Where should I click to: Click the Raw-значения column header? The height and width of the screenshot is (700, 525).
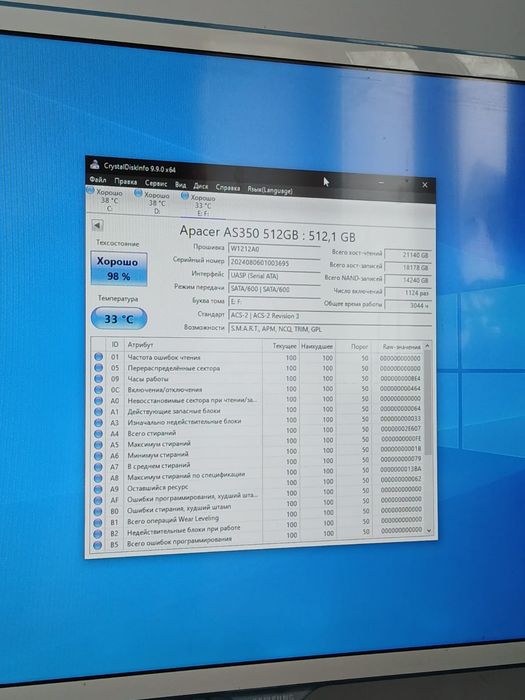pos(397,347)
